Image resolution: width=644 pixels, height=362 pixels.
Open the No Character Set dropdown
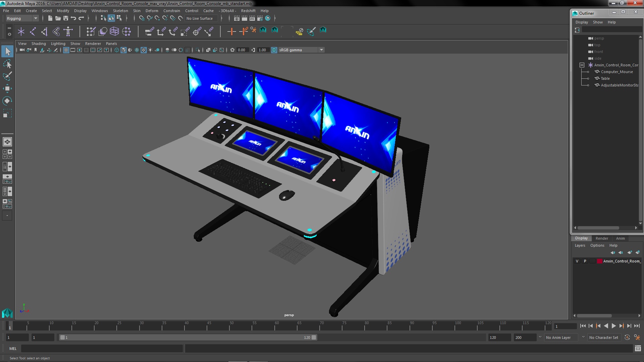tap(604, 338)
